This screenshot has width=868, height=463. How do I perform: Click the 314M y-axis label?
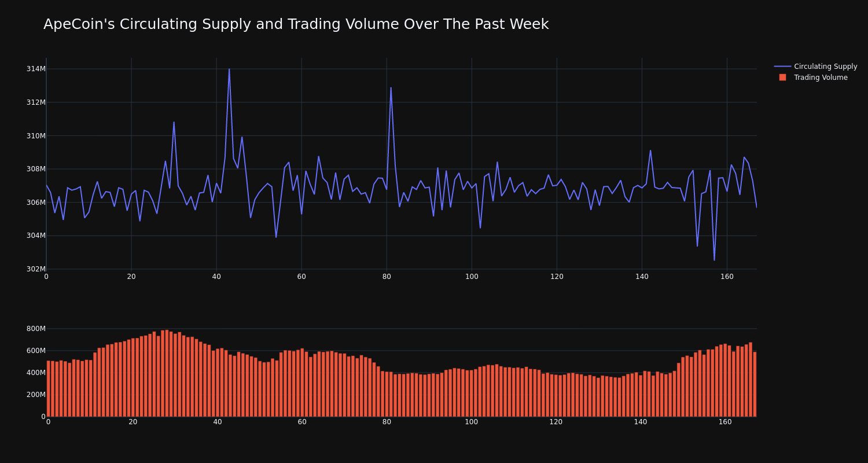tap(36, 69)
